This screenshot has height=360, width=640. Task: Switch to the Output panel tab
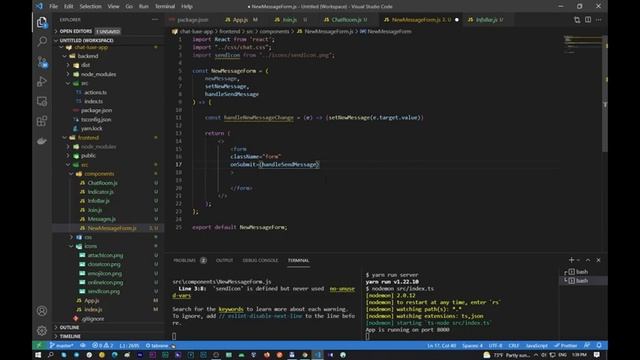tap(224, 260)
